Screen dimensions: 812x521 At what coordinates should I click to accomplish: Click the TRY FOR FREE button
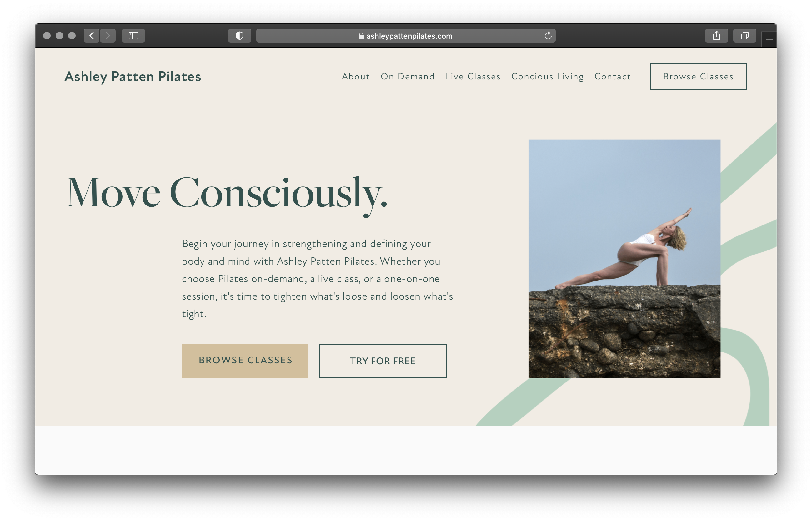click(x=383, y=361)
